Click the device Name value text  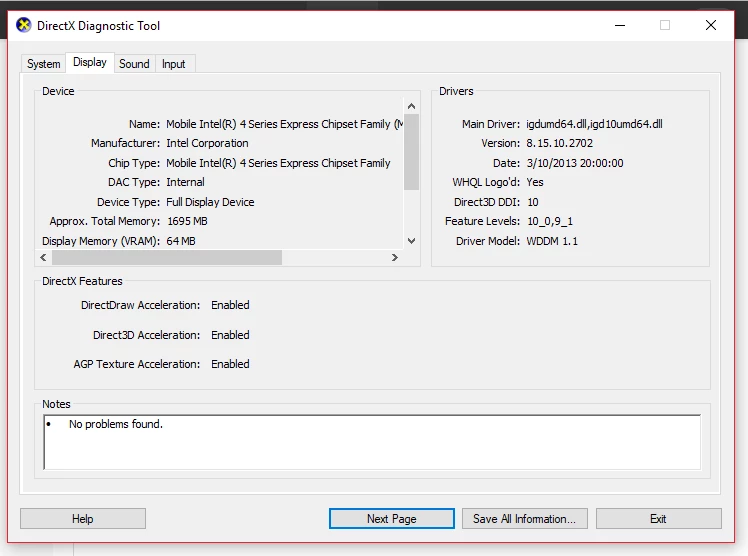tap(285, 124)
